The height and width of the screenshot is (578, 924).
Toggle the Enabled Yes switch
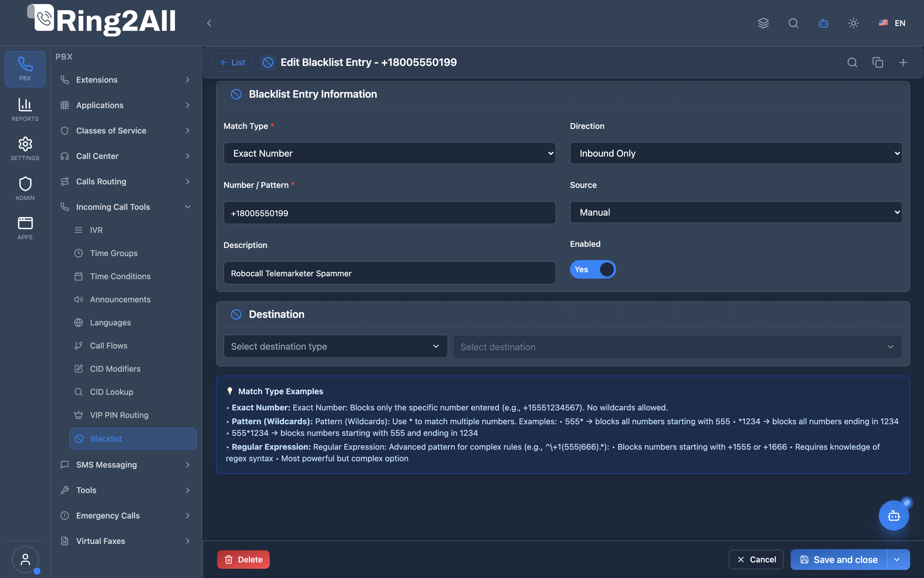coord(593,270)
